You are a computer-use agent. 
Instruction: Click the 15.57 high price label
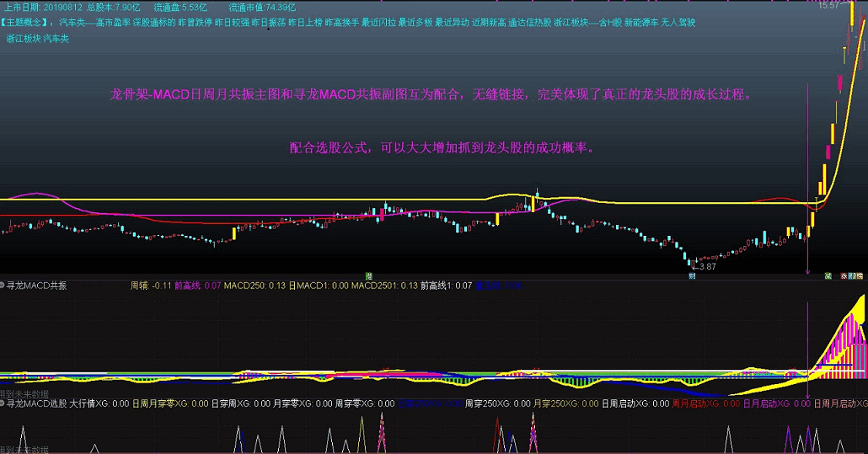coord(828,6)
